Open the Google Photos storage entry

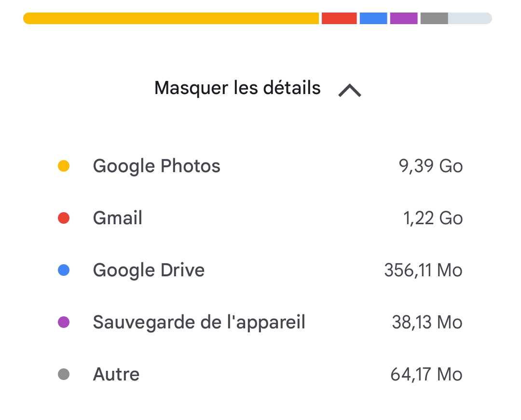click(x=156, y=166)
